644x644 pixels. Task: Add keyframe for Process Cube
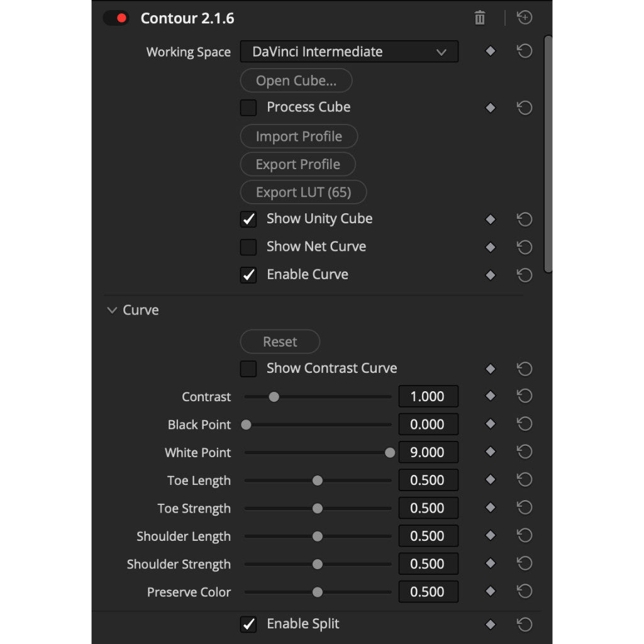tap(491, 108)
